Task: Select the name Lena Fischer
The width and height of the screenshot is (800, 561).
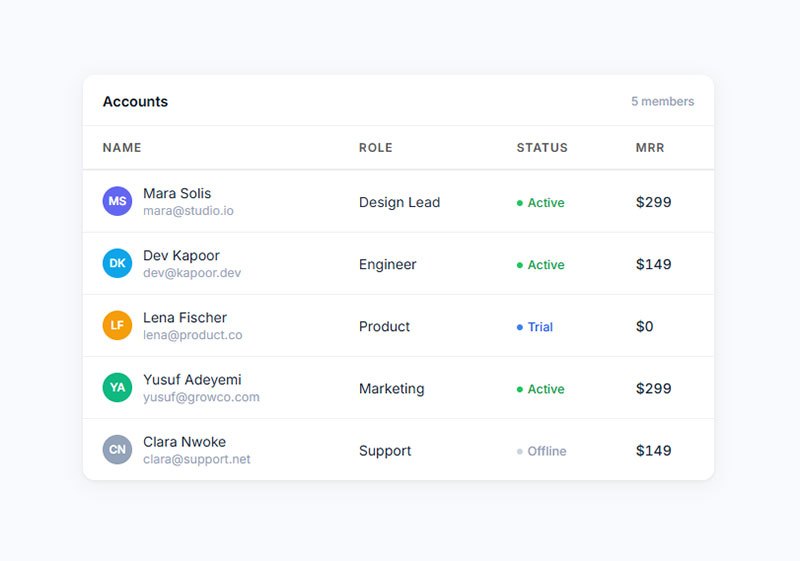Action: coord(185,318)
